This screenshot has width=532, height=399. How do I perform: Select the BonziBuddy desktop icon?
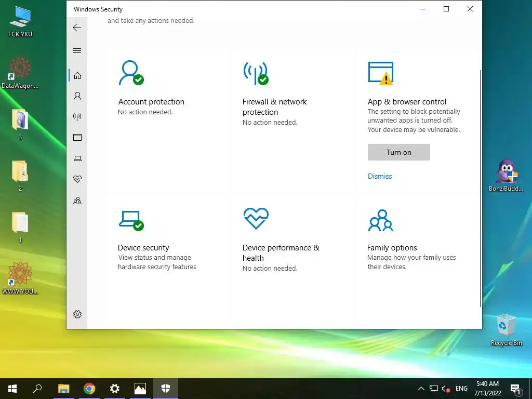pyautogui.click(x=506, y=176)
